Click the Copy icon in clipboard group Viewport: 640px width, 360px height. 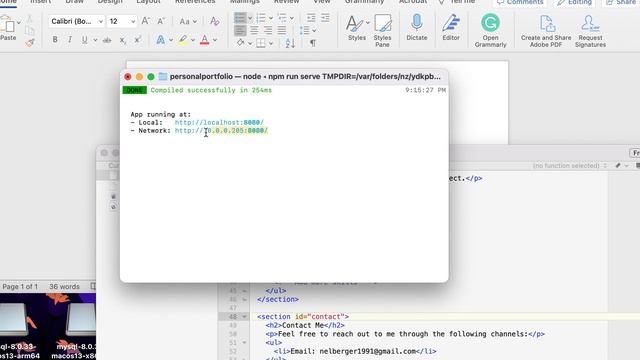29,31
